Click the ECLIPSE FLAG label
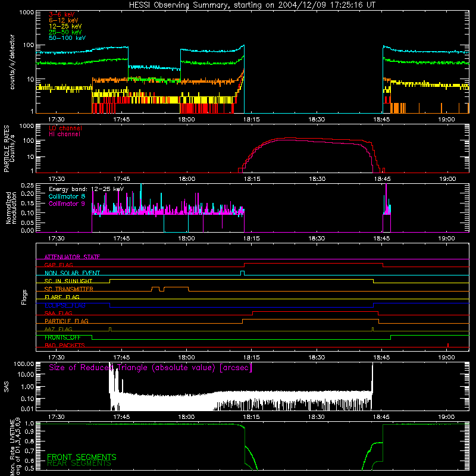Viewport: 476px width, 476px height. click(65, 305)
